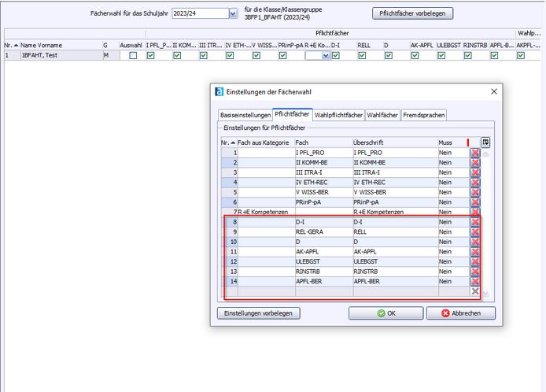The height and width of the screenshot is (392, 546).
Task: Confirm the dialog with OK
Action: click(x=386, y=313)
